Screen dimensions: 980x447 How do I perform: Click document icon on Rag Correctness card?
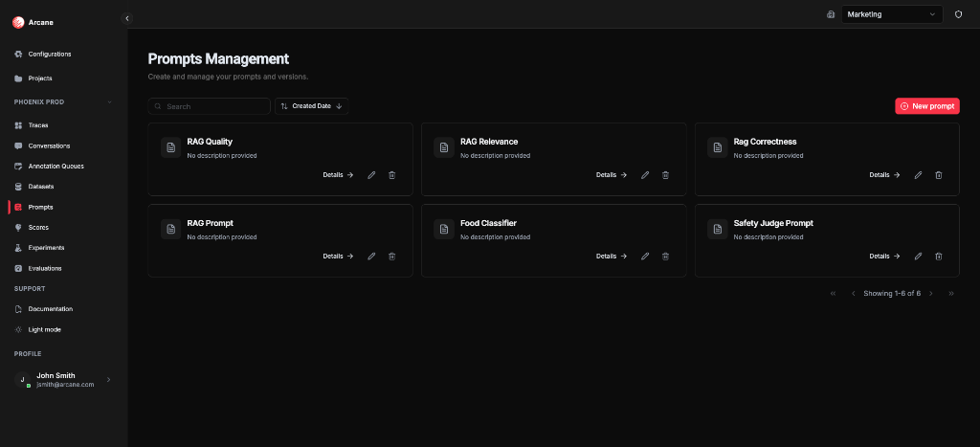[718, 147]
